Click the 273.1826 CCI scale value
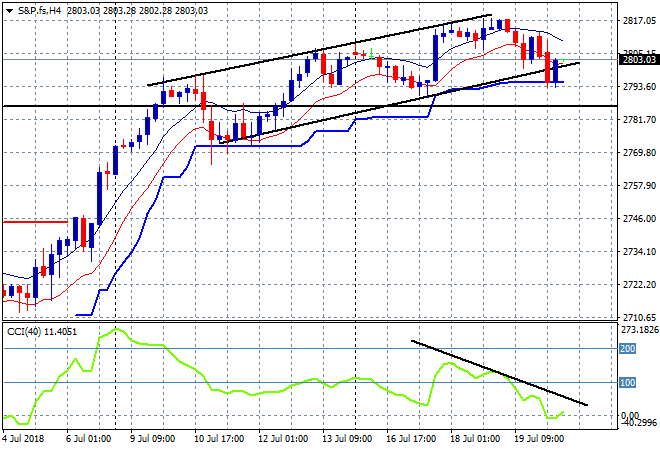Screen dimensions: 660x450 (x=639, y=330)
